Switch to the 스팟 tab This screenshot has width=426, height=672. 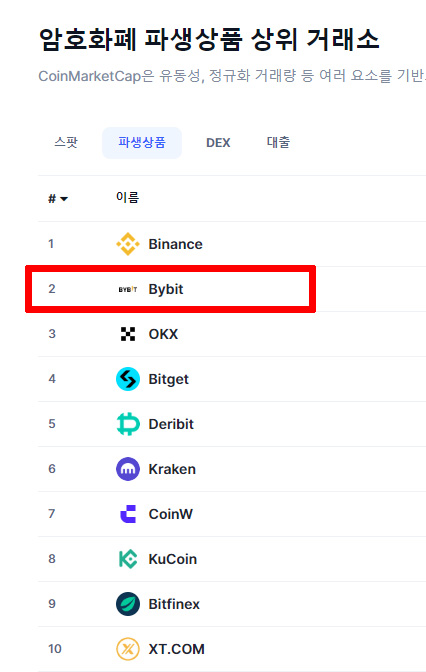tap(66, 143)
